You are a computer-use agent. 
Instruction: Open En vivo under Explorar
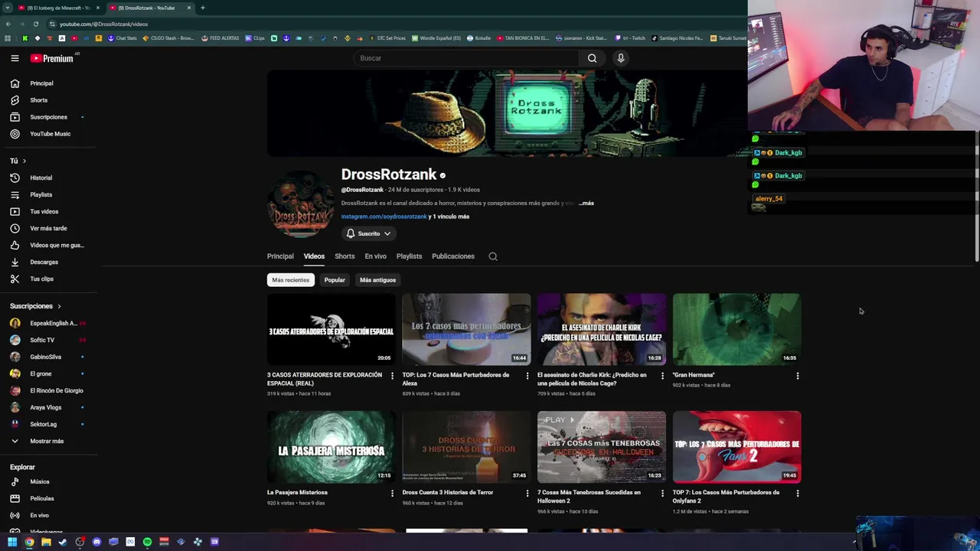(39, 515)
